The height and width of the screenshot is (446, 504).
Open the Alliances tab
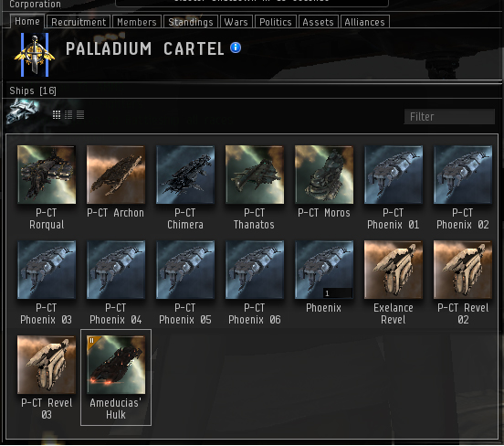[365, 22]
